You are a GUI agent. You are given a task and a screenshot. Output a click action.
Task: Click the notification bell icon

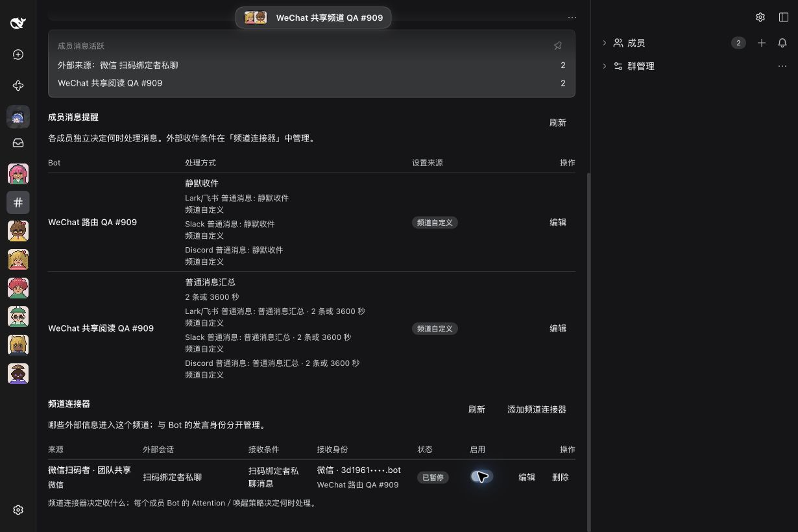click(x=782, y=43)
